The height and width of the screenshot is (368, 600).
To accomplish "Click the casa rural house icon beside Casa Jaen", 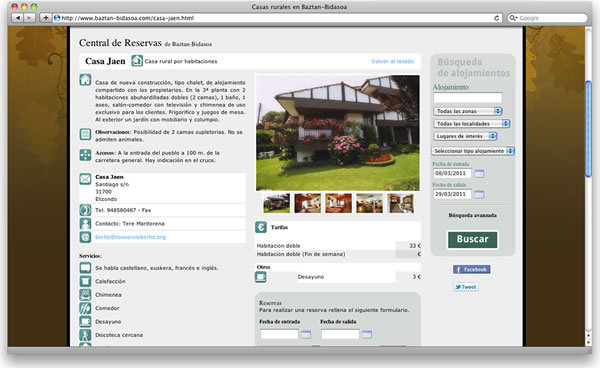I will click(137, 61).
